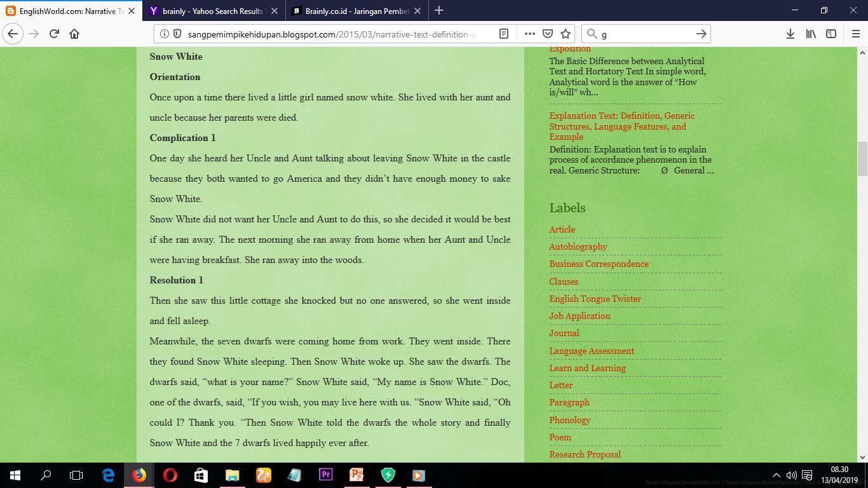Open the Phonology label
This screenshot has width=868, height=488.
click(x=569, y=420)
